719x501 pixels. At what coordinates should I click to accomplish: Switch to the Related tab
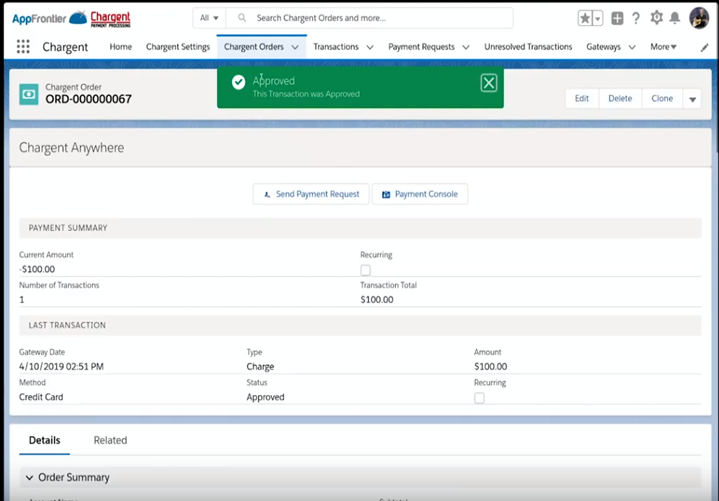click(x=111, y=440)
